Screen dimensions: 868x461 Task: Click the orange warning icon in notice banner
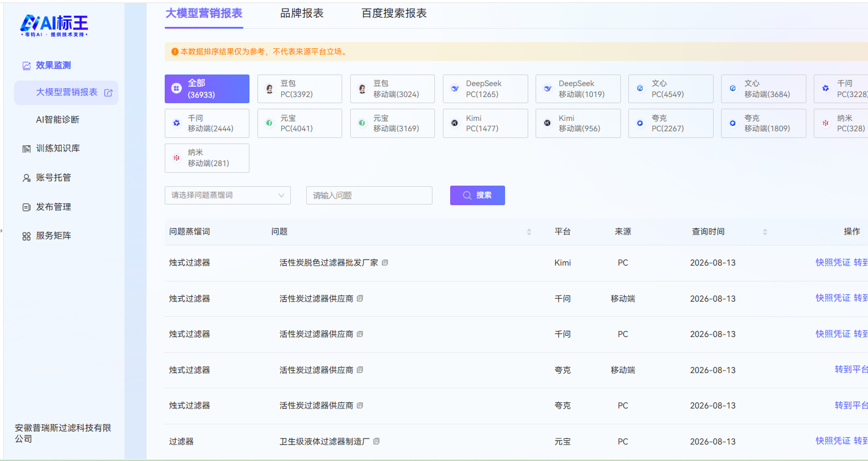175,52
